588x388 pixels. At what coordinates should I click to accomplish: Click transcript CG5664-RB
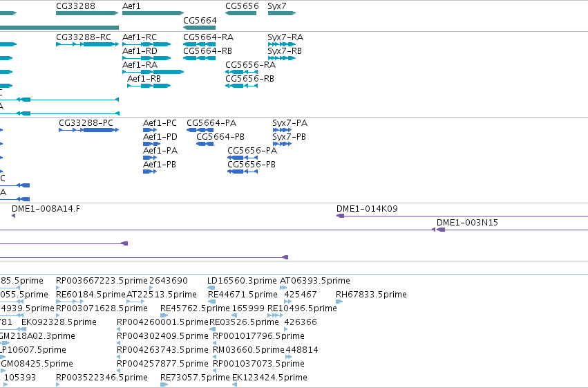200,58
